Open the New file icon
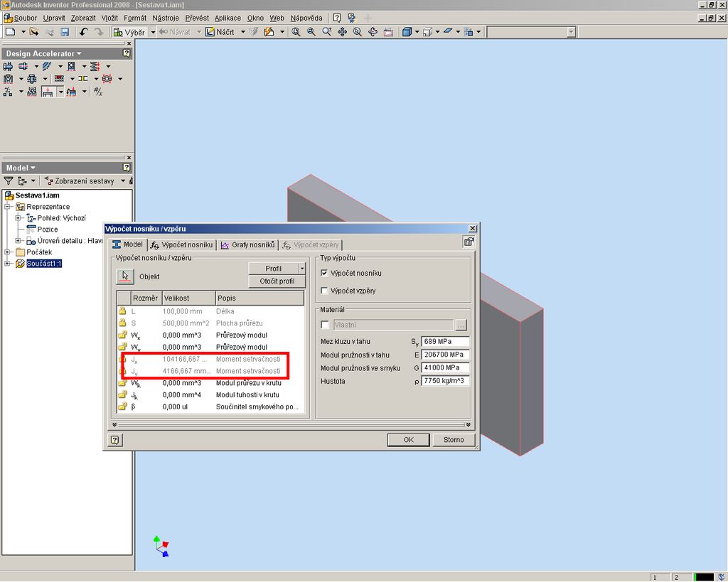Image resolution: width=728 pixels, height=582 pixels. [x=10, y=32]
